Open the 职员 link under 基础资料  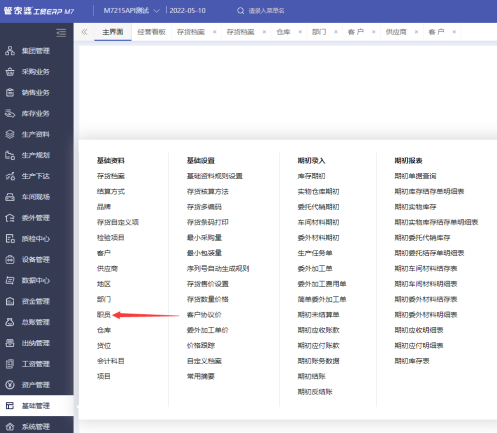point(104,315)
